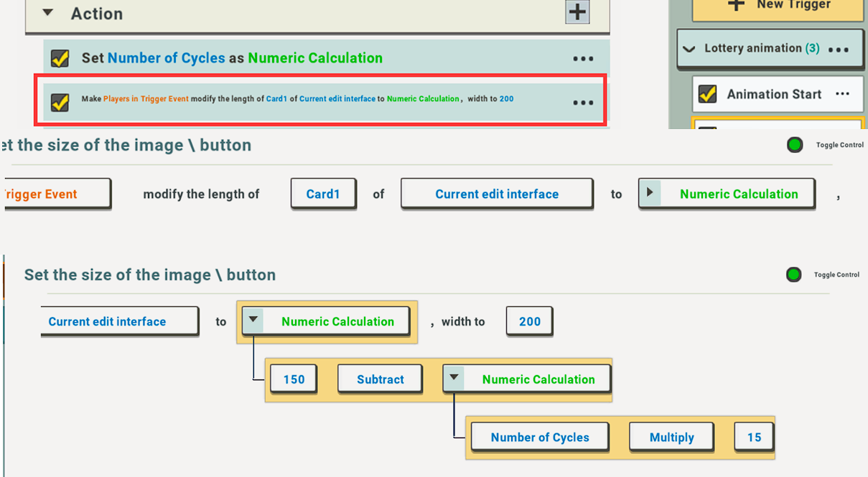Viewport: 868px width, 477px height.
Task: Collapse the top-level Numeric Calculation in the bottom panel
Action: 253,321
